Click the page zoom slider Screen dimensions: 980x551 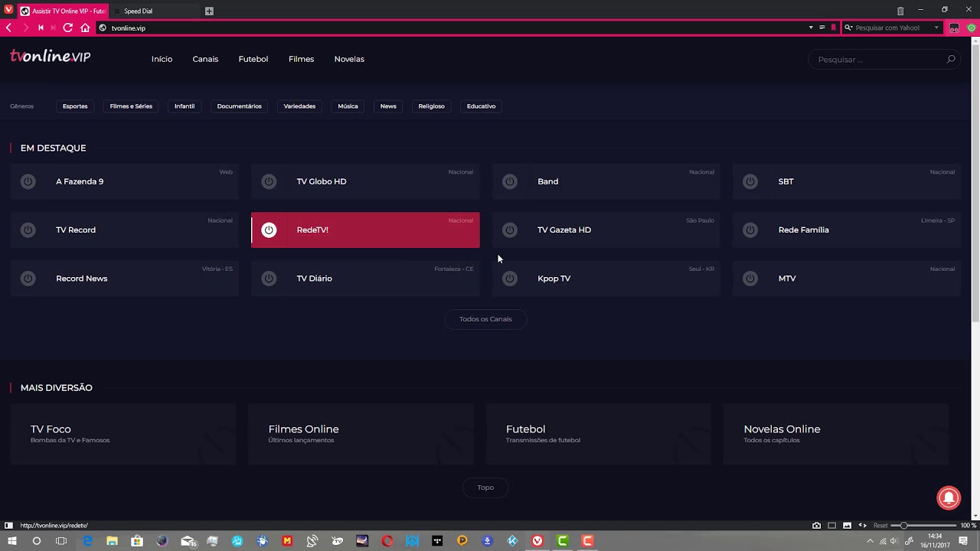(923, 526)
